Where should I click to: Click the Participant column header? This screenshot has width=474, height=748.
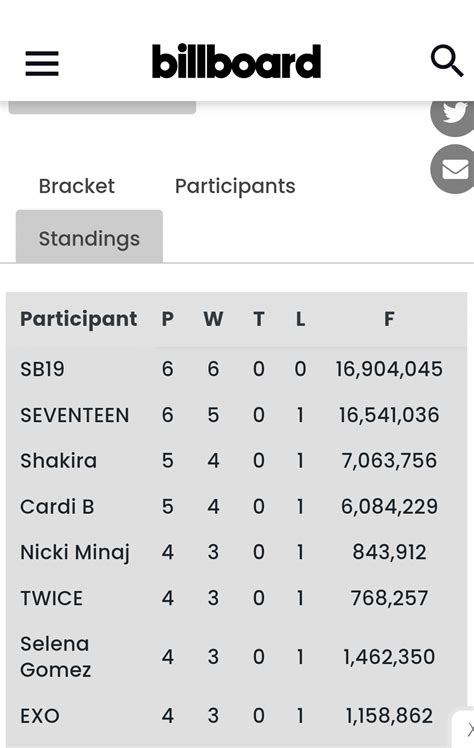[x=79, y=319]
